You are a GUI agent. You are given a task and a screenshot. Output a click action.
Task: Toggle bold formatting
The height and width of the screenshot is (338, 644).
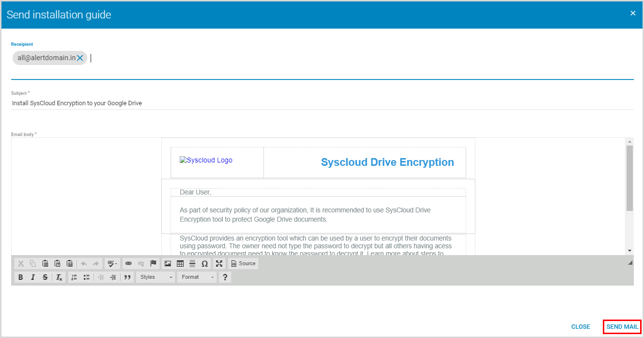coord(20,277)
